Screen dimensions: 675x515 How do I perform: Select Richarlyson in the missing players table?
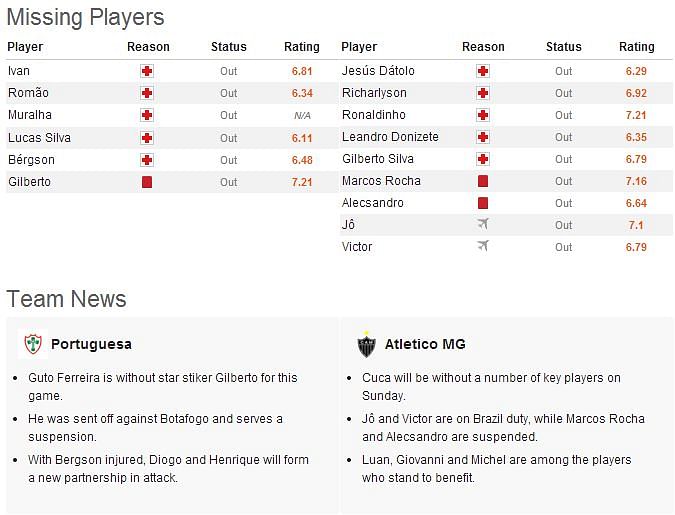pos(374,93)
